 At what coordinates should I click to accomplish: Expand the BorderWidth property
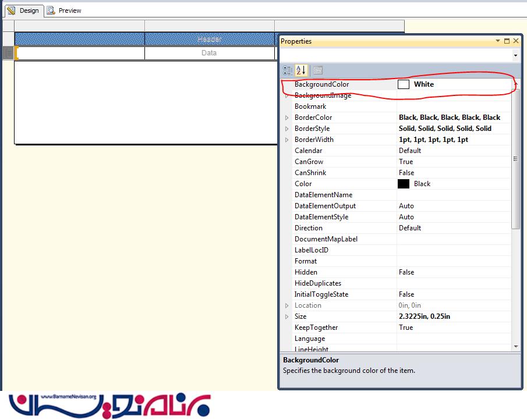tap(287, 140)
